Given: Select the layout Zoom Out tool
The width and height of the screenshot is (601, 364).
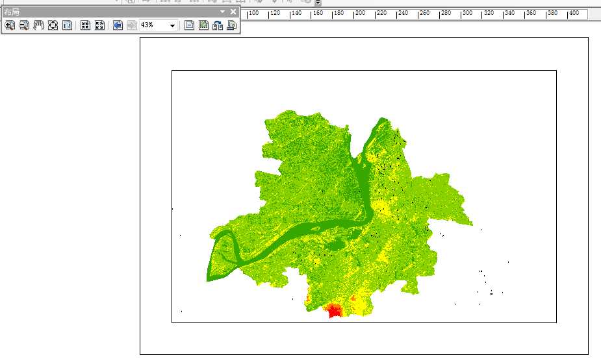Looking at the screenshot, I should (x=24, y=25).
